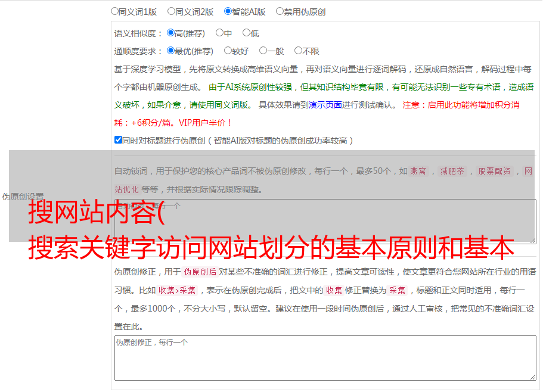Select the 智能AI版 radio button
This screenshot has width=543, height=392.
(228, 11)
